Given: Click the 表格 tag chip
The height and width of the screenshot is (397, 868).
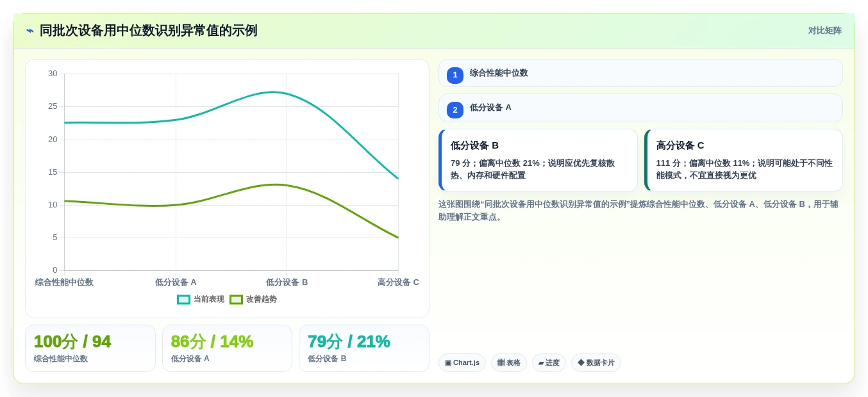Looking at the screenshot, I should tap(509, 362).
